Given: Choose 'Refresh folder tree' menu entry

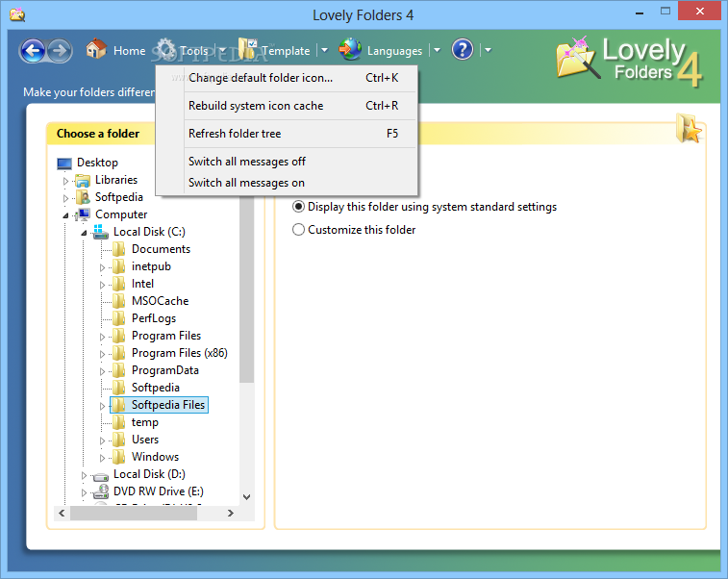Looking at the screenshot, I should [287, 134].
